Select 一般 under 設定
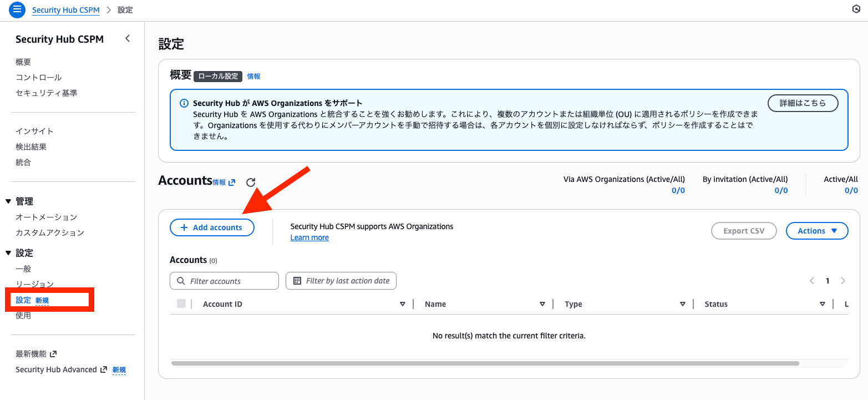868x400 pixels. pos(23,269)
